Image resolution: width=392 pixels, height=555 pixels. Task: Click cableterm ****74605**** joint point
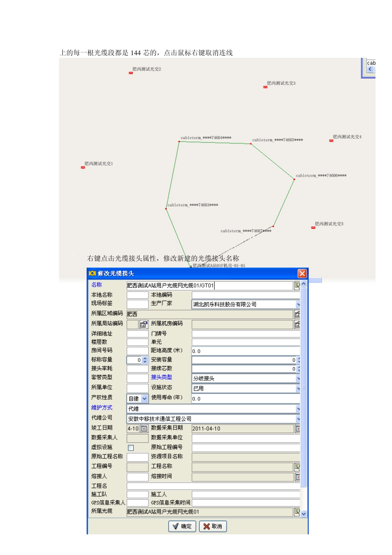251,144
